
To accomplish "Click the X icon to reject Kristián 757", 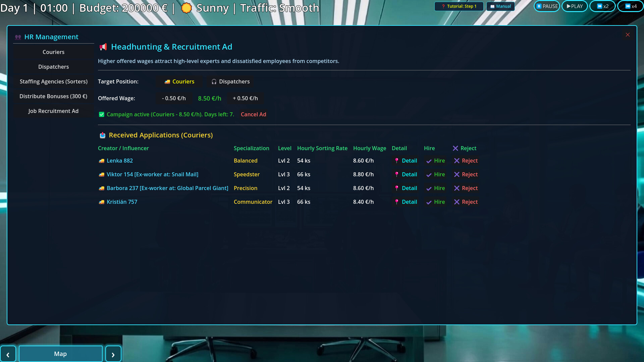I will pos(457,202).
